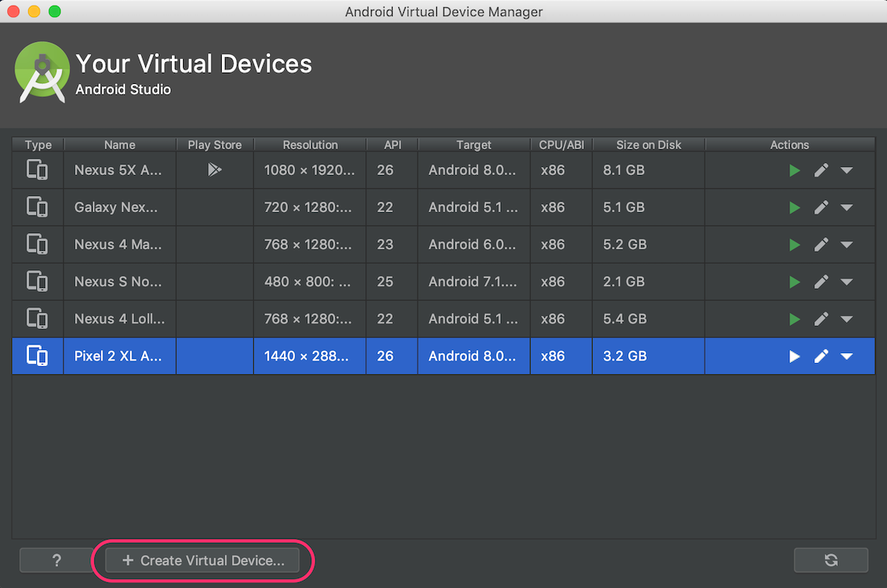Sort by the Resolution column header
This screenshot has height=588, width=887.
310,145
